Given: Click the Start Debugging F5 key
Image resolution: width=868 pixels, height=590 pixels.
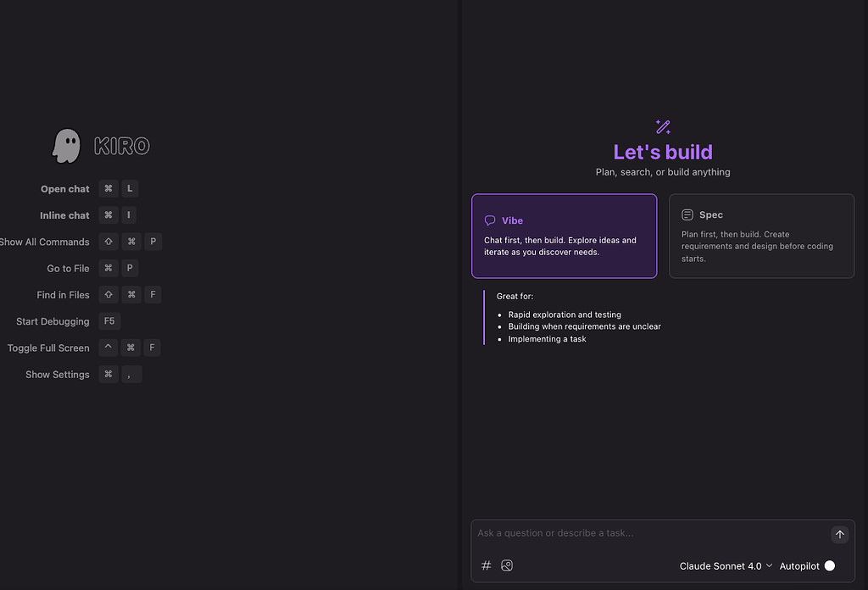Looking at the screenshot, I should click(x=109, y=321).
